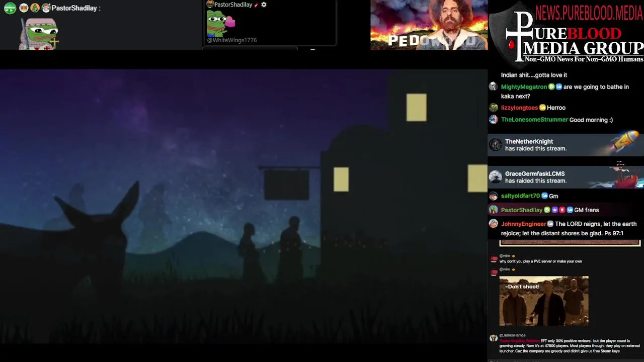Screen dimensions: 644x362
Task: Click the @WhiteWings1776 handle
Action: tap(232, 40)
